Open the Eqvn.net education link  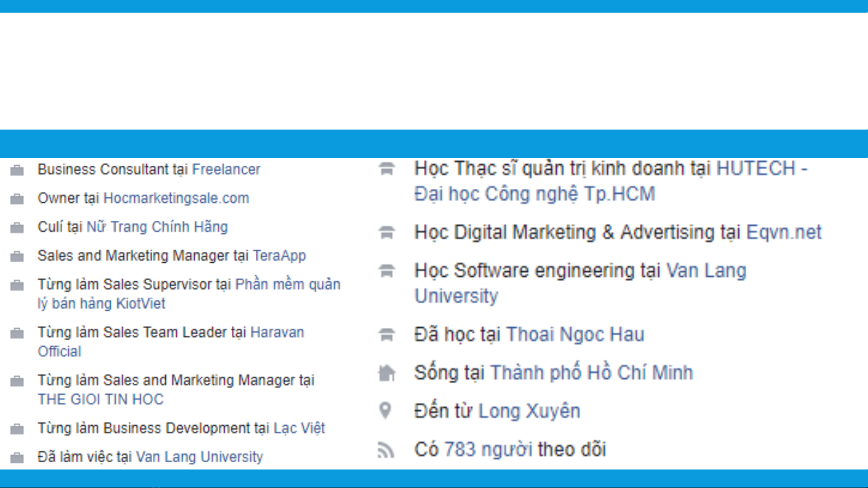(x=784, y=232)
